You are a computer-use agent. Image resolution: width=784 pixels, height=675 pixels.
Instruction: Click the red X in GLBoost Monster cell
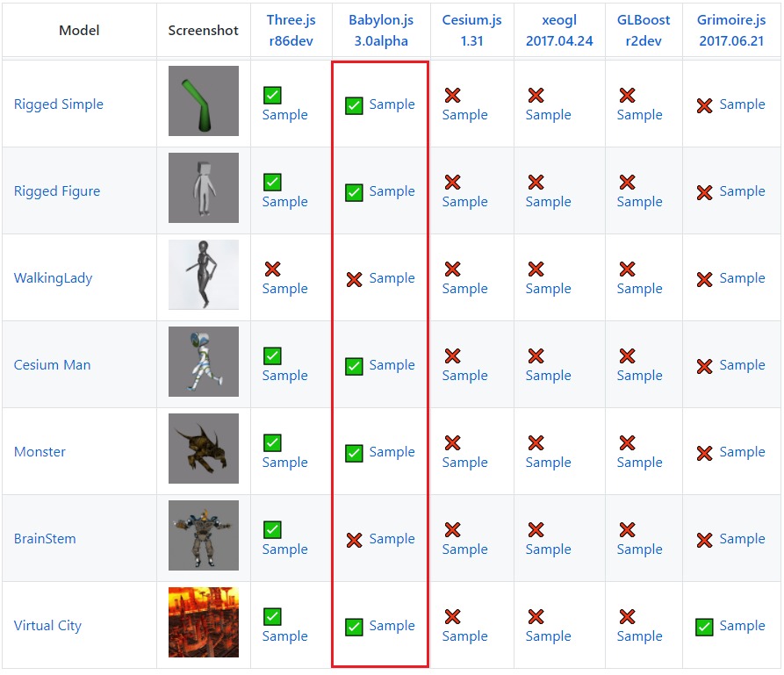pyautogui.click(x=627, y=443)
